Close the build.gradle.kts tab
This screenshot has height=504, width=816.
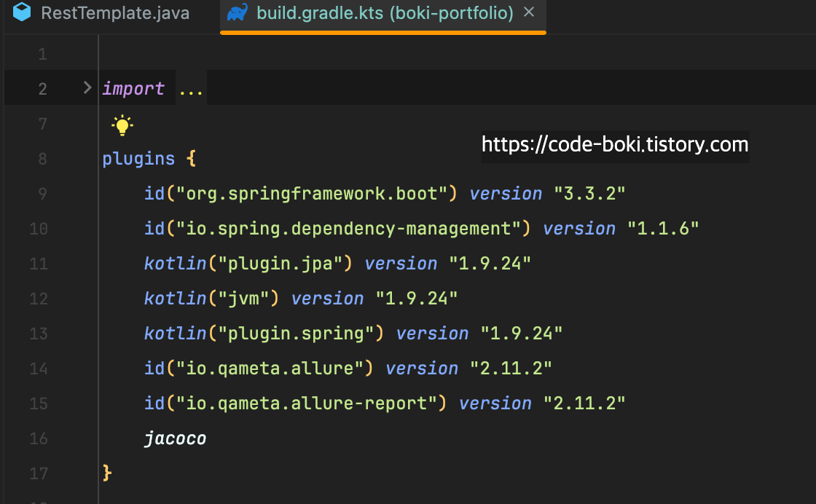tap(529, 12)
